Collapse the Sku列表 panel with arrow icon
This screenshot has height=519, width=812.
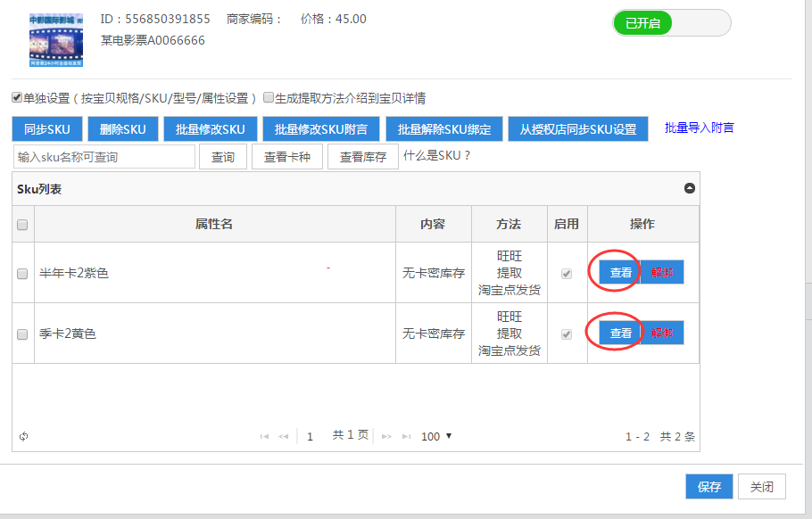(689, 189)
